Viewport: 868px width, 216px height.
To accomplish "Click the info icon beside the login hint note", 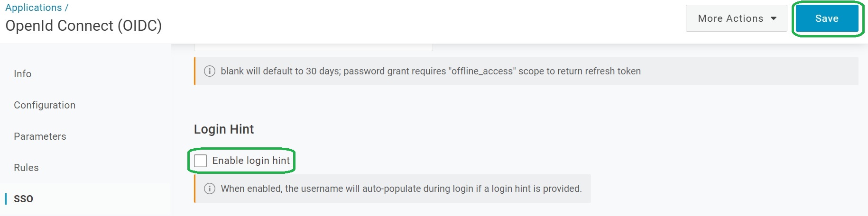I will point(209,189).
